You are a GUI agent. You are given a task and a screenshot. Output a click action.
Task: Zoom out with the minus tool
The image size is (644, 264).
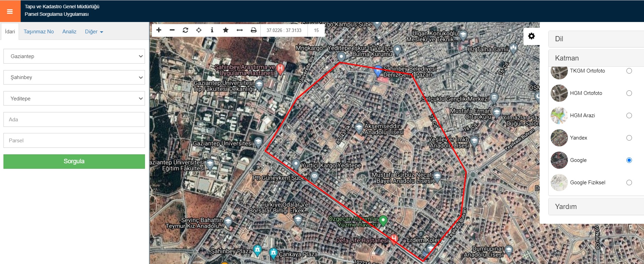pyautogui.click(x=172, y=30)
